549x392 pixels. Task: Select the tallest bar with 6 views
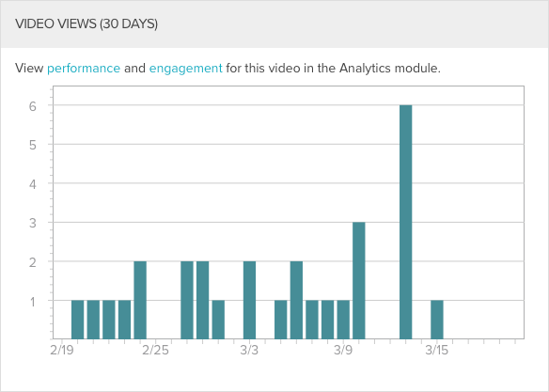click(x=406, y=222)
